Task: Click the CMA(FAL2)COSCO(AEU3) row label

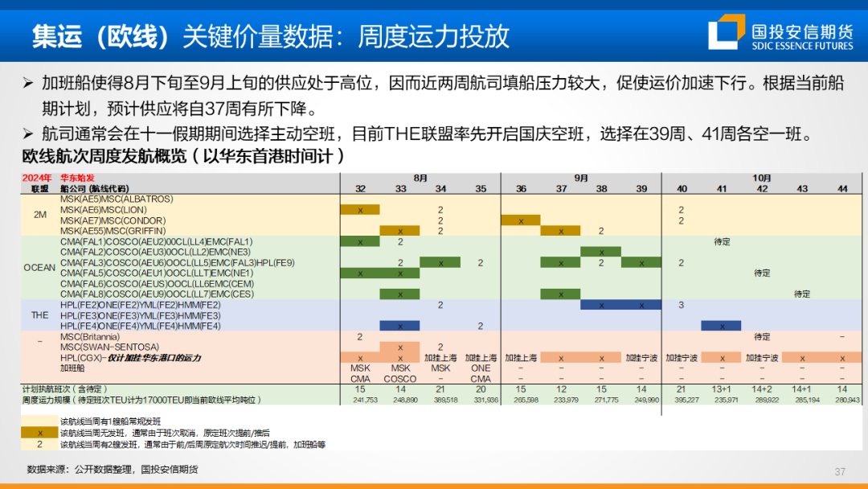Action: pos(156,252)
